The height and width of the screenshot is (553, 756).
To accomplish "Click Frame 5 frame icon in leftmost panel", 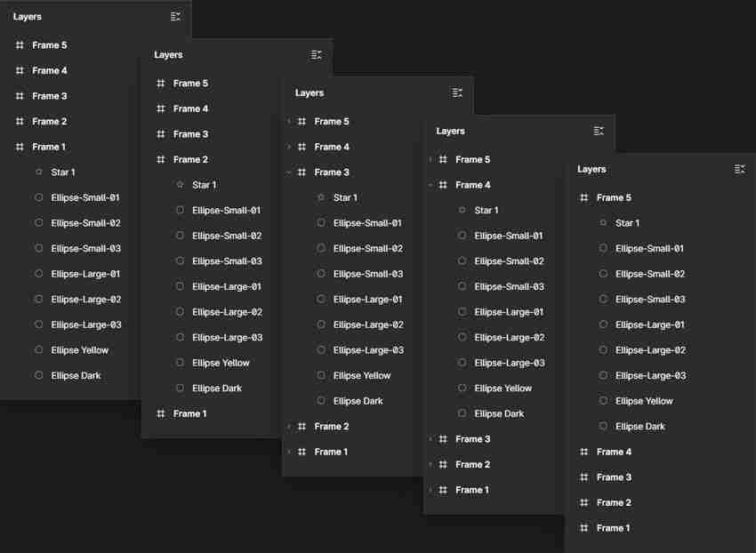I will [x=20, y=45].
